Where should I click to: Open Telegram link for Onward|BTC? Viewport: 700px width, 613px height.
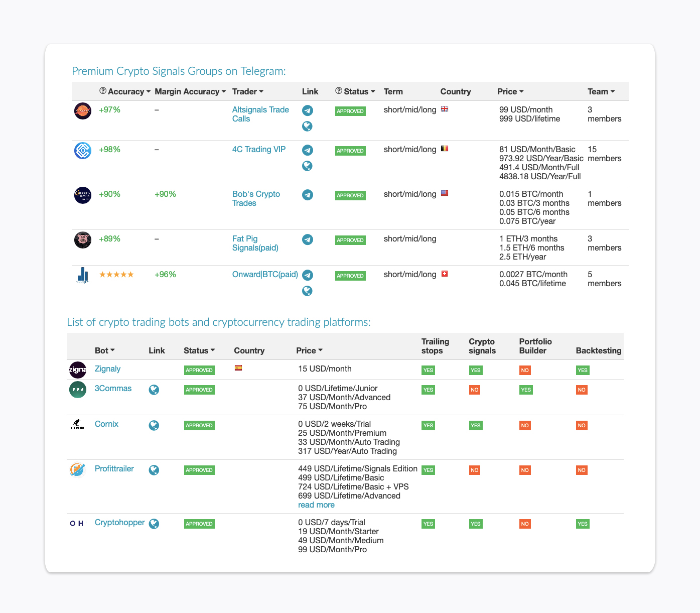tap(308, 275)
